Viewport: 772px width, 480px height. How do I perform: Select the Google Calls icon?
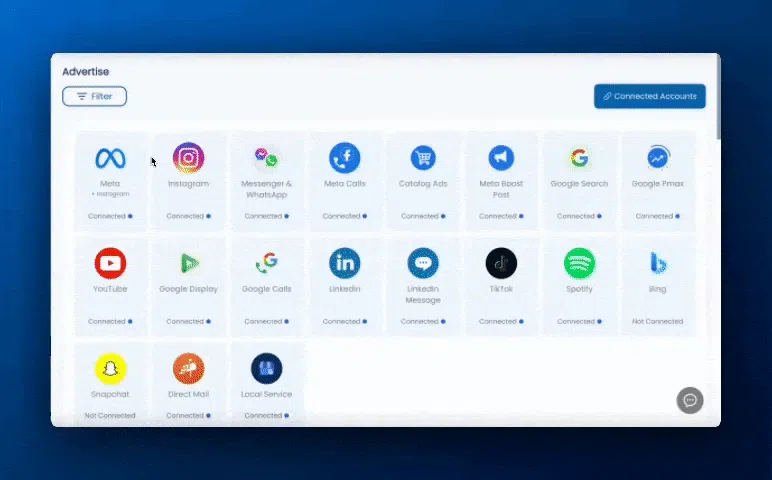click(x=266, y=263)
